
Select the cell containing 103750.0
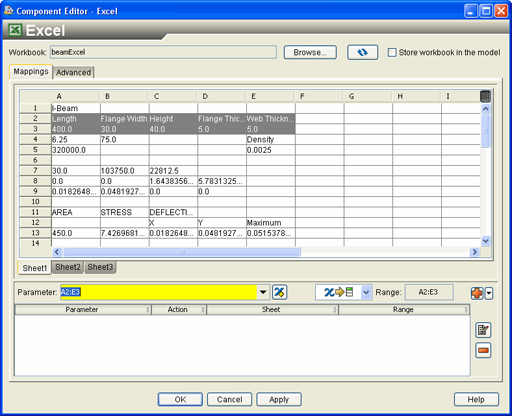125,171
